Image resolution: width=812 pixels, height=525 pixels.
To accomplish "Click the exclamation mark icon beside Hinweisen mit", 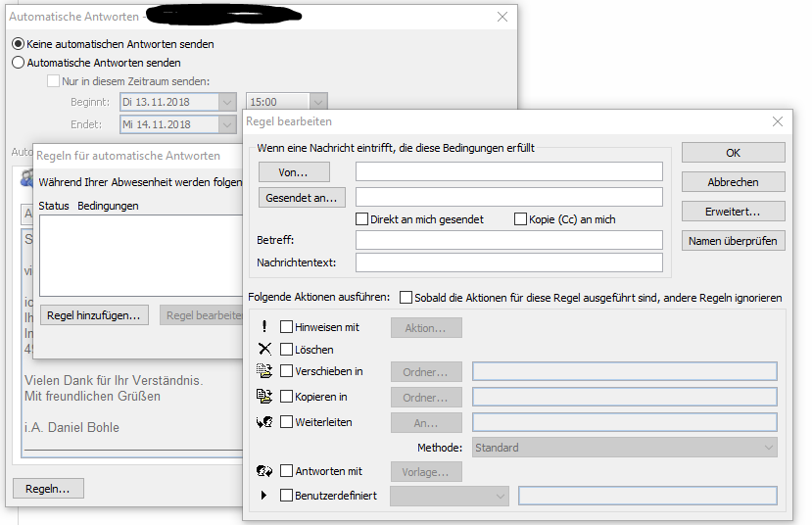I will tap(263, 327).
